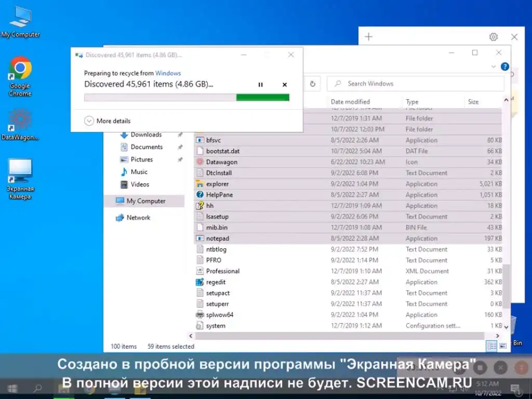Screen dimensions: 532x399
Task: Launch Google Chrome from the desktop
Action: (20, 77)
